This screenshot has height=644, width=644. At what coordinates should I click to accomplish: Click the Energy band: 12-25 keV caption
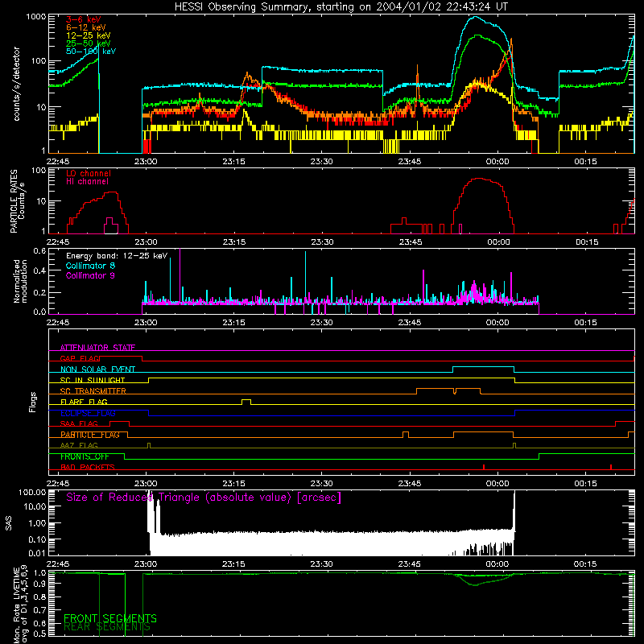[x=117, y=256]
